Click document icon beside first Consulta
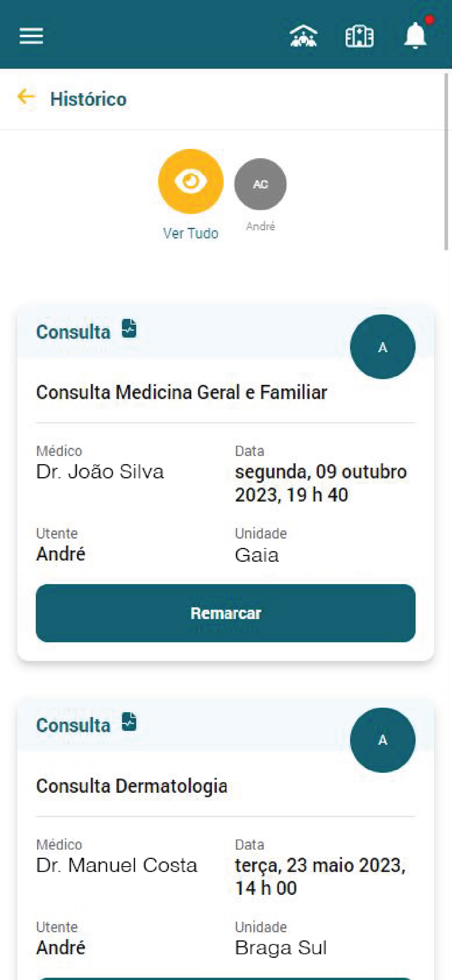The width and height of the screenshot is (452, 980). click(129, 328)
